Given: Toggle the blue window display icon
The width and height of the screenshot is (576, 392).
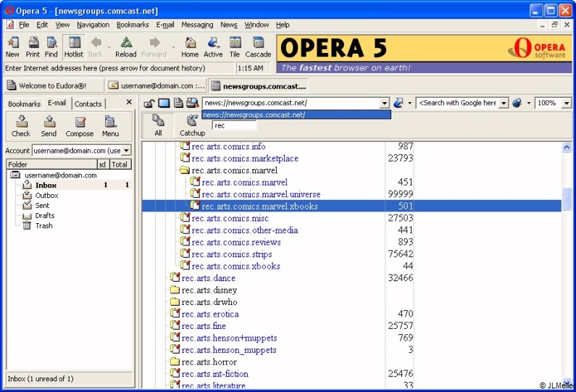Looking at the screenshot, I should point(164,103).
